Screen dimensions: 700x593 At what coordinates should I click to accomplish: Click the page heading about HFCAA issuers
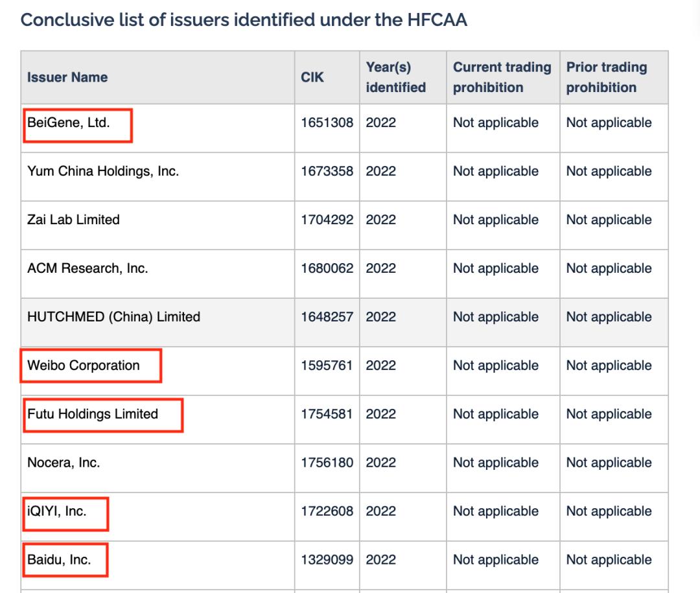pyautogui.click(x=244, y=19)
